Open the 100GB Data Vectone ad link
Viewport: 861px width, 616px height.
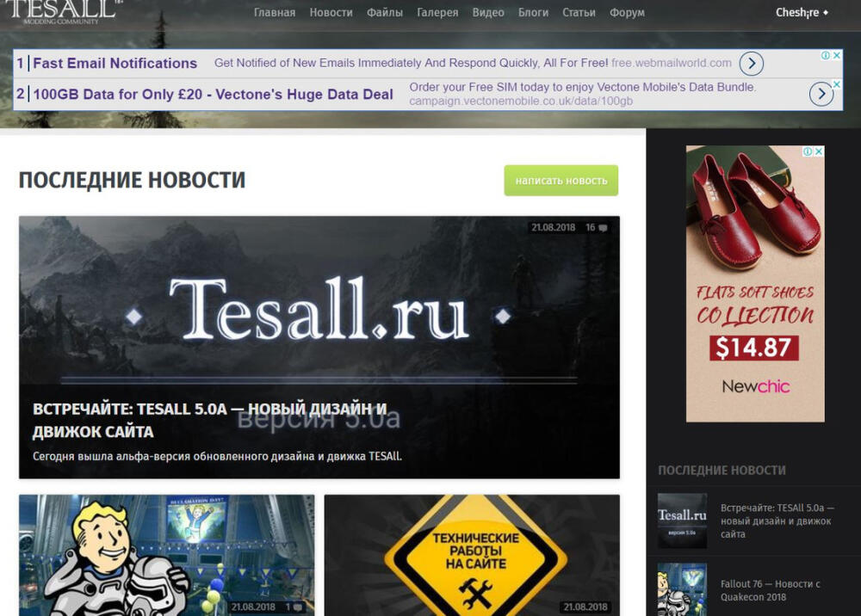pyautogui.click(x=213, y=95)
